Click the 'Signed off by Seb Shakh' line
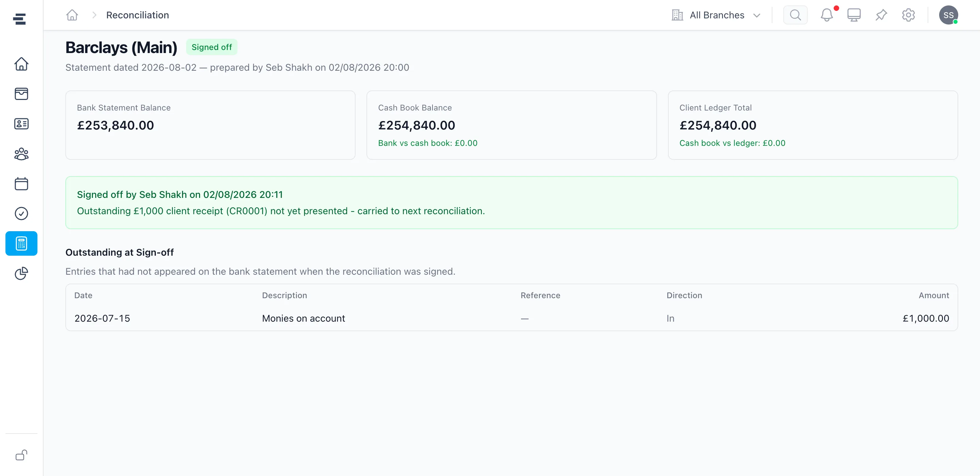Screen dimensions: 980x476 180,194
